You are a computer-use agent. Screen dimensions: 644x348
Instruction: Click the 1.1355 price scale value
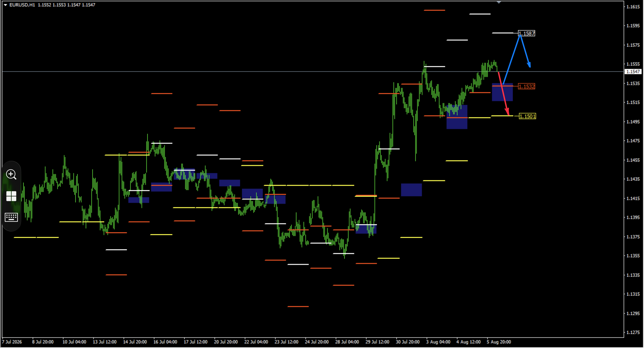click(x=633, y=256)
